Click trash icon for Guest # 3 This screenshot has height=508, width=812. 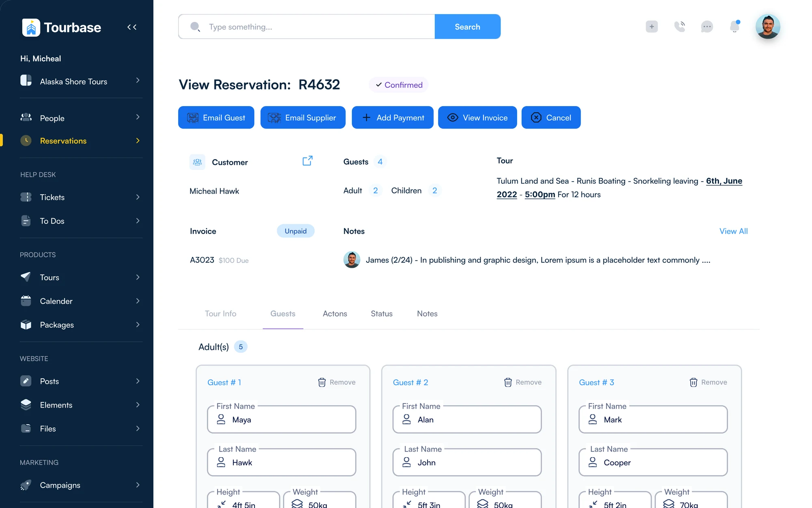click(x=693, y=382)
